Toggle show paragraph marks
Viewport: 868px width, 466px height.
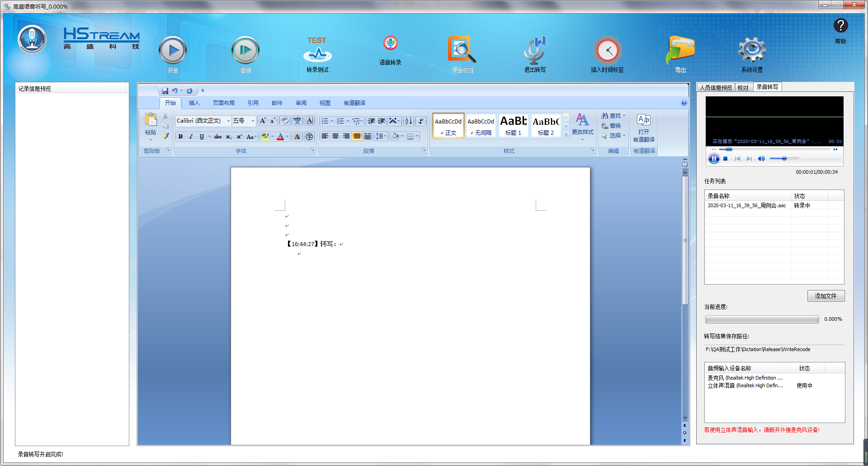(x=421, y=121)
